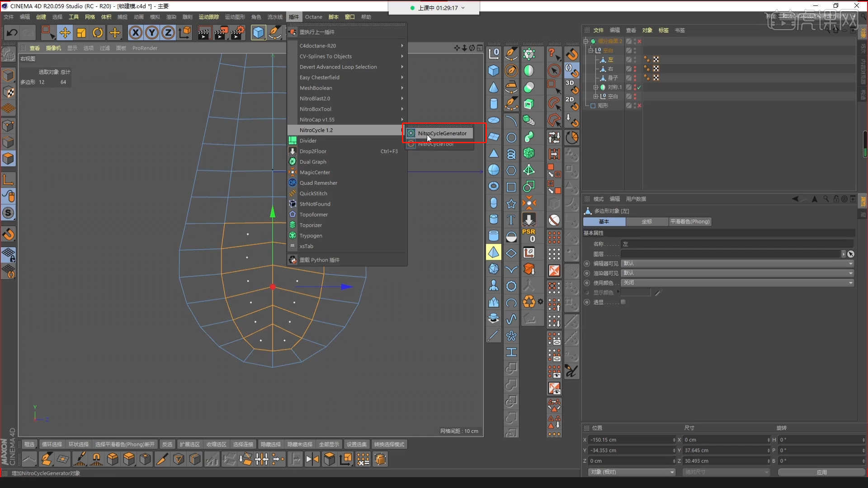This screenshot has width=868, height=488.
Task: Click the 显示颜色 color swatch
Action: pos(636,292)
